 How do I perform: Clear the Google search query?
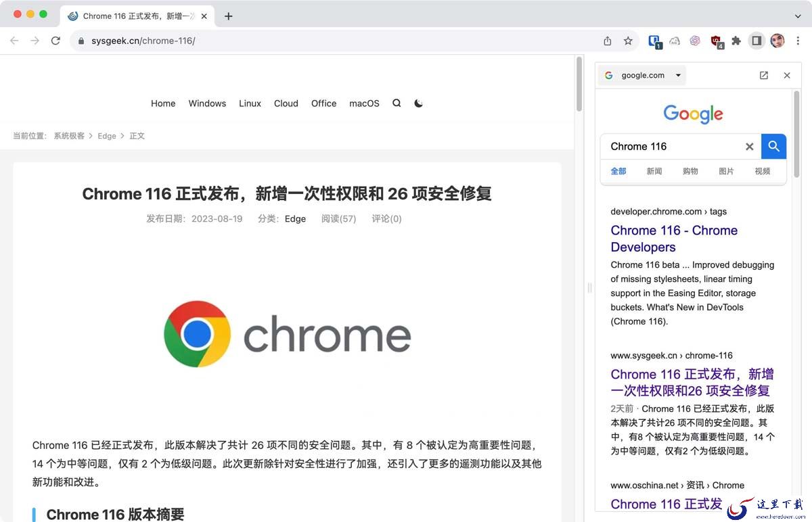[749, 147]
